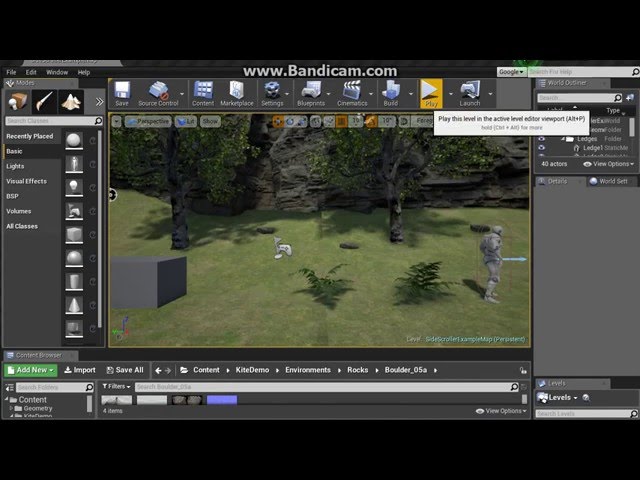Select the rotate gizmo tool in viewport
This screenshot has height=480, width=640.
point(290,121)
